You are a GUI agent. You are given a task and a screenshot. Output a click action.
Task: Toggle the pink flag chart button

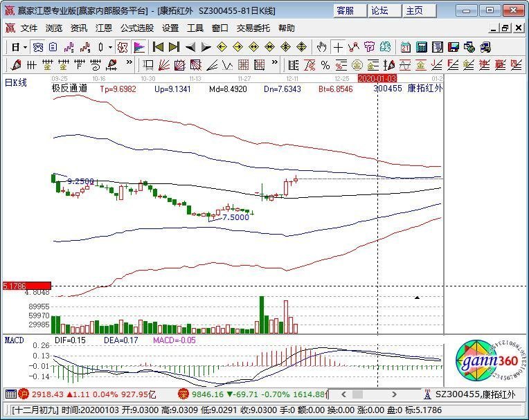pyautogui.click(x=139, y=47)
